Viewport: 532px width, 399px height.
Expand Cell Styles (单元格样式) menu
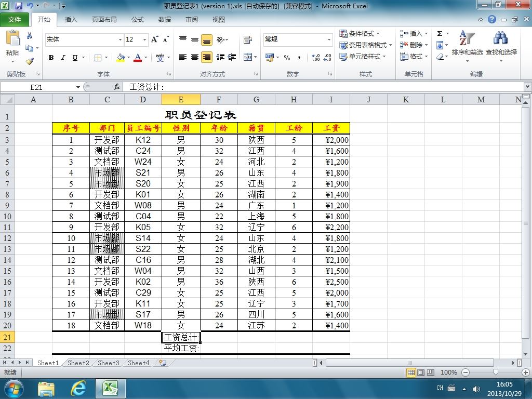363,57
